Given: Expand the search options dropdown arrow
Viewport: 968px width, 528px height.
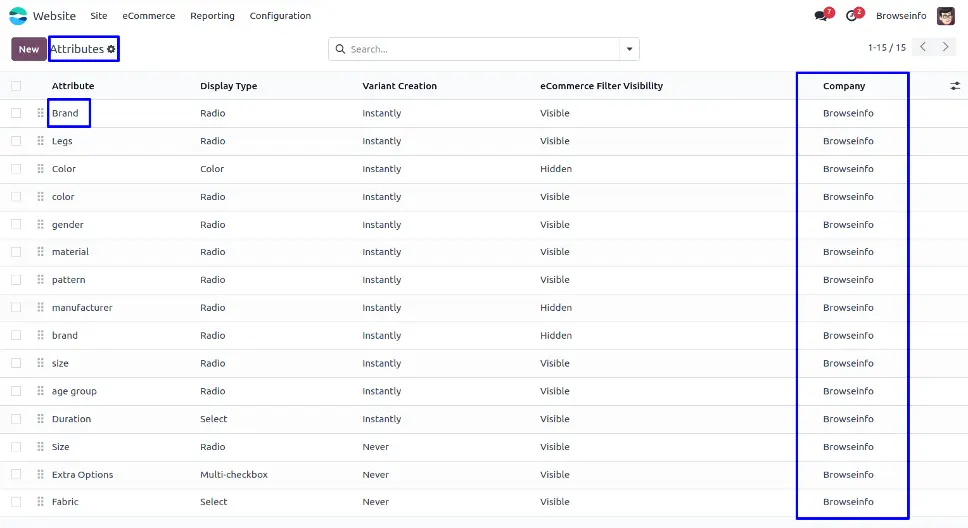Looking at the screenshot, I should click(x=629, y=49).
